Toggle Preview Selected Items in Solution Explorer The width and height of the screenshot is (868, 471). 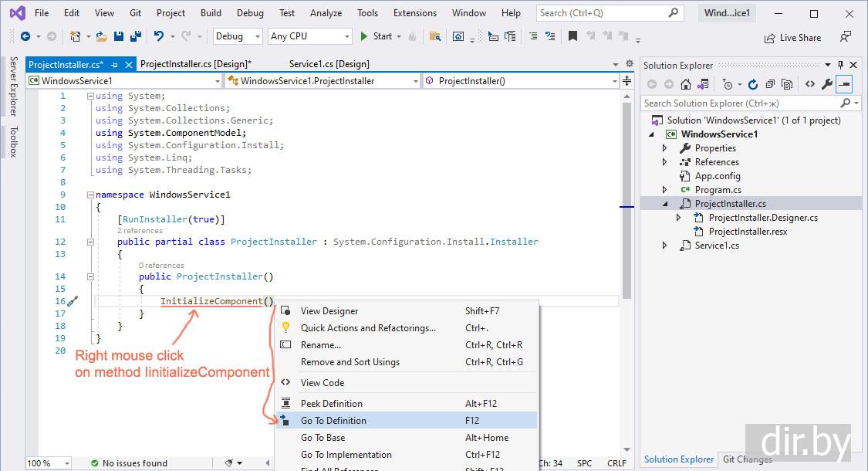(x=845, y=84)
